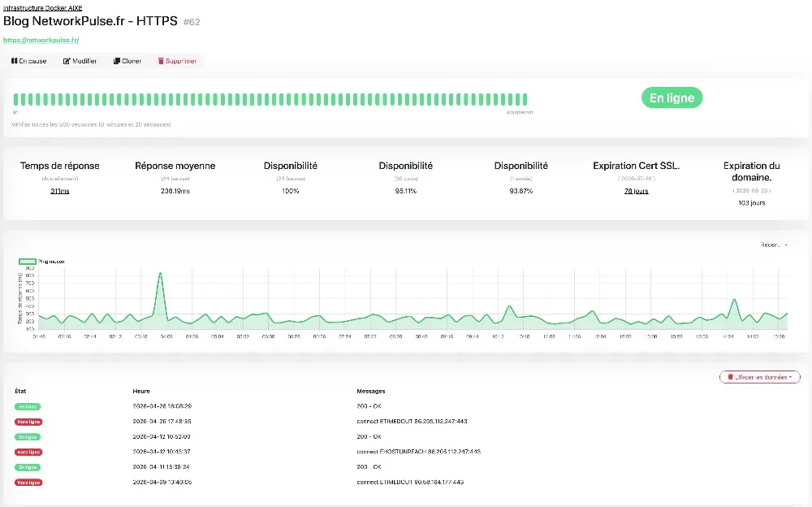This screenshot has width=812, height=507.
Task: Click the 78 jours SSL expiration link
Action: [x=636, y=191]
